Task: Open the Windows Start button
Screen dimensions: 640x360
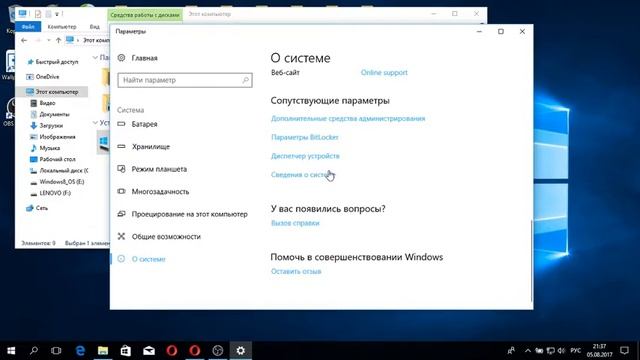Action: pos(11,351)
